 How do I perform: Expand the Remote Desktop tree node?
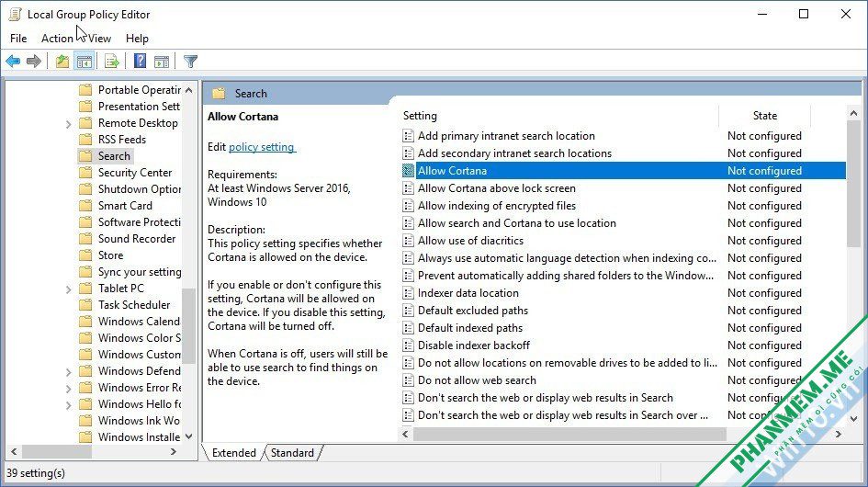coord(68,123)
